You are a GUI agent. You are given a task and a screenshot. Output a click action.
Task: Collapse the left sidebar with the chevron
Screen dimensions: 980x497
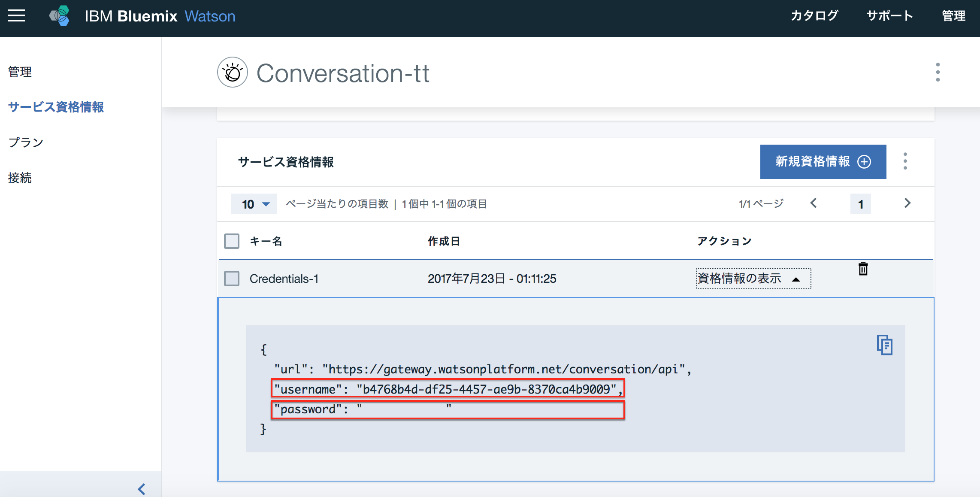[x=142, y=489]
